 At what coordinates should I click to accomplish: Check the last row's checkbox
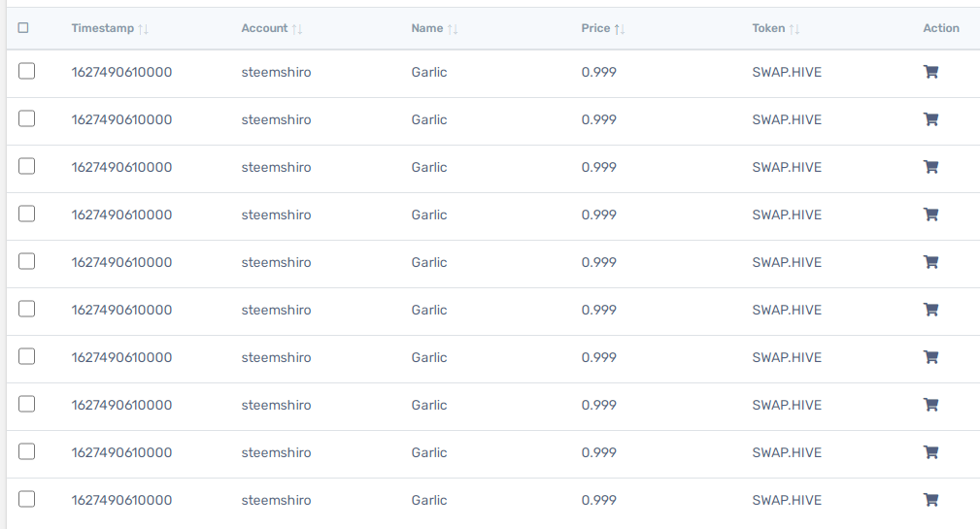click(26, 499)
